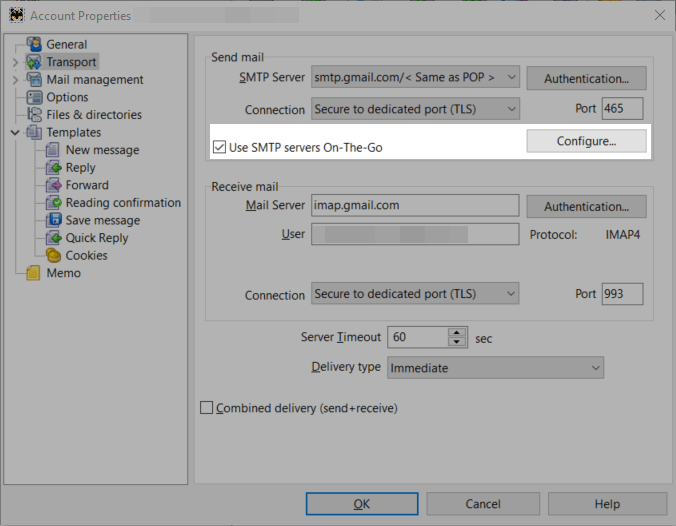The height and width of the screenshot is (526, 676).
Task: Expand the Transport tree node
Action: click(x=15, y=62)
